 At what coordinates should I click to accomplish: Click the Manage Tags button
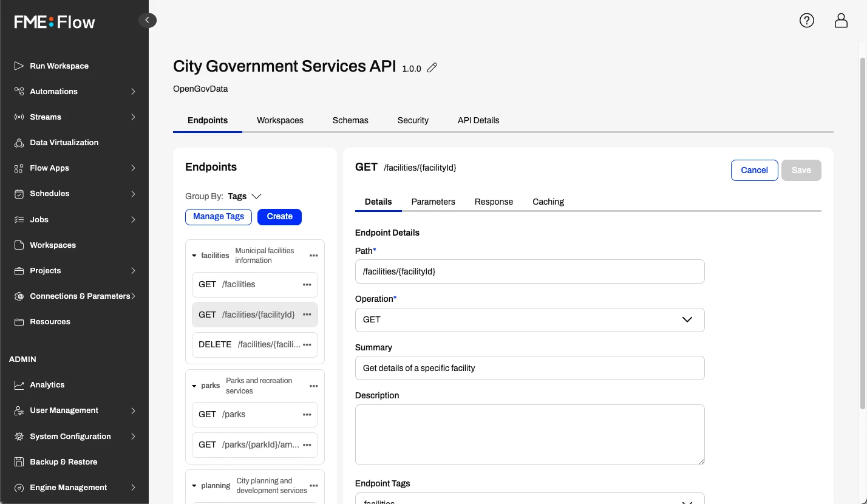(218, 217)
